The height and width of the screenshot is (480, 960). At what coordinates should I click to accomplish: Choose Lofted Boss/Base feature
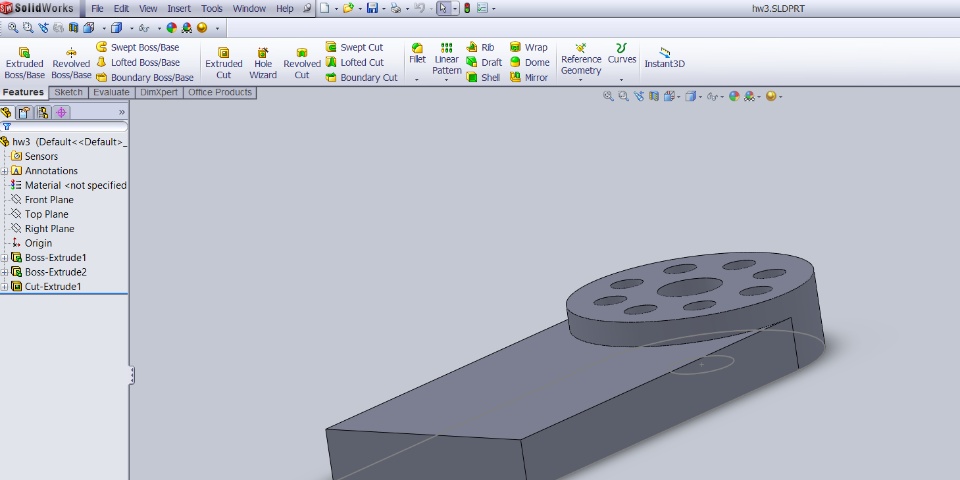tap(138, 62)
